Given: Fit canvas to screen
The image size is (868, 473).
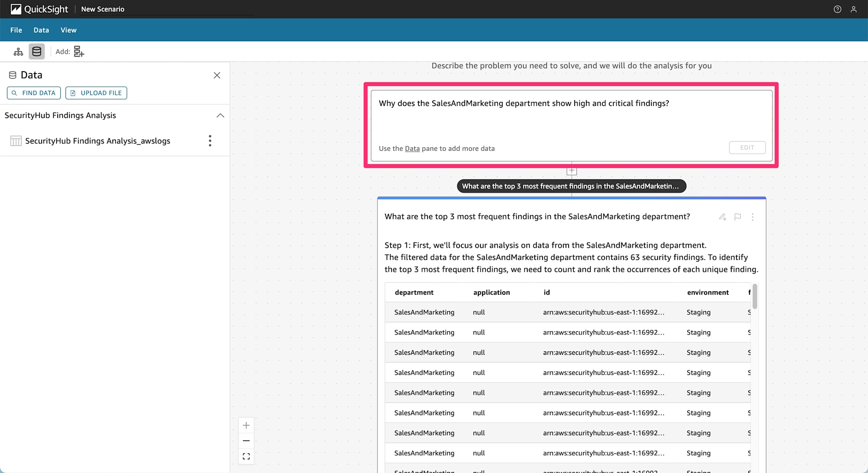Looking at the screenshot, I should coord(246,456).
